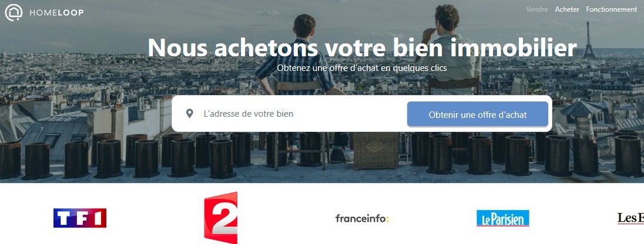644x244 pixels.
Task: Click the location pin icon
Action: coord(189,114)
